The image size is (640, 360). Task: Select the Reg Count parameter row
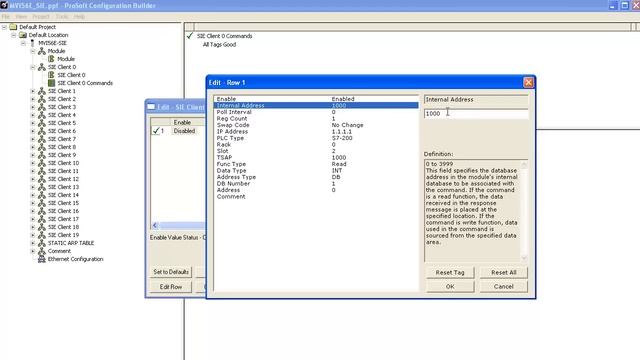pyautogui.click(x=316, y=118)
